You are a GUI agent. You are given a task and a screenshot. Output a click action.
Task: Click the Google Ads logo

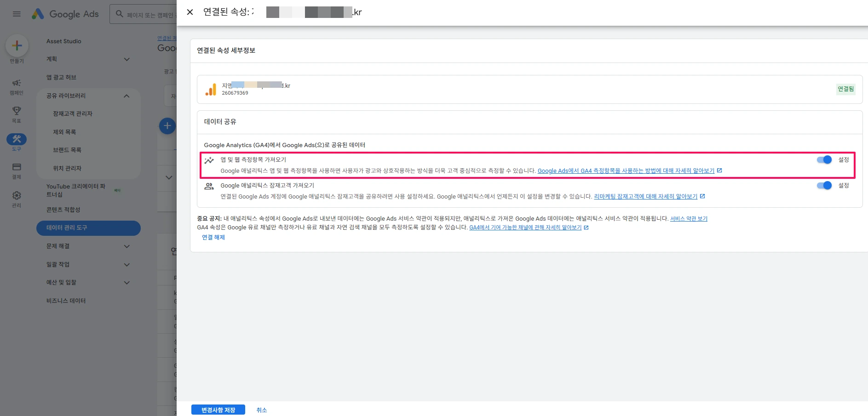click(65, 14)
